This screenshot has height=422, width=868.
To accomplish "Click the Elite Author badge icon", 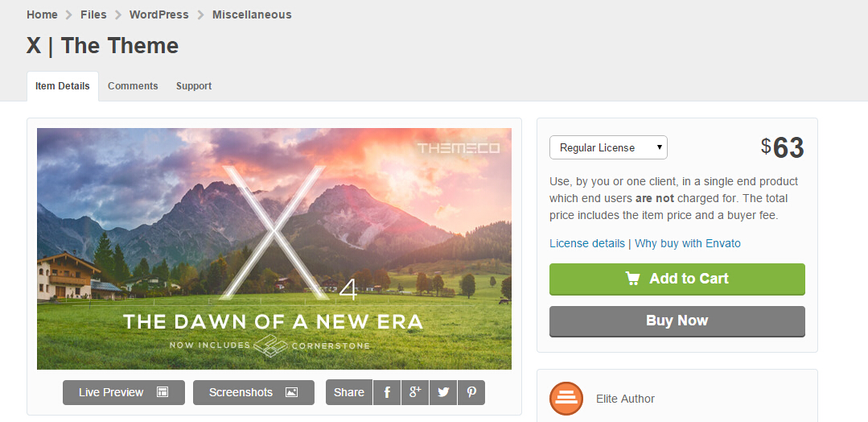I will (566, 399).
